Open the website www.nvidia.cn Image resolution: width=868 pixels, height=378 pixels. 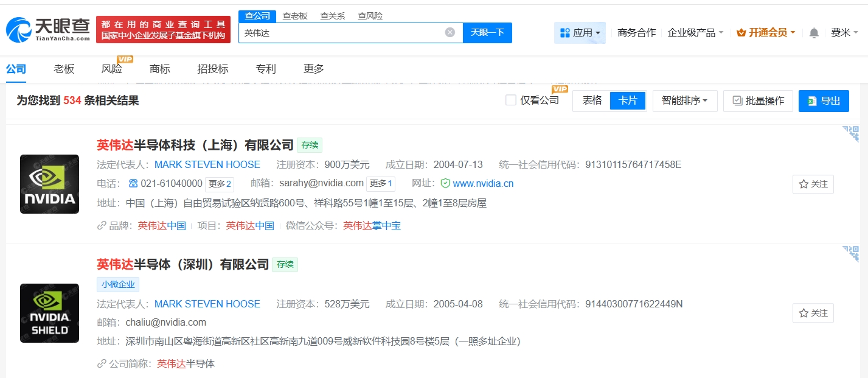tap(483, 184)
